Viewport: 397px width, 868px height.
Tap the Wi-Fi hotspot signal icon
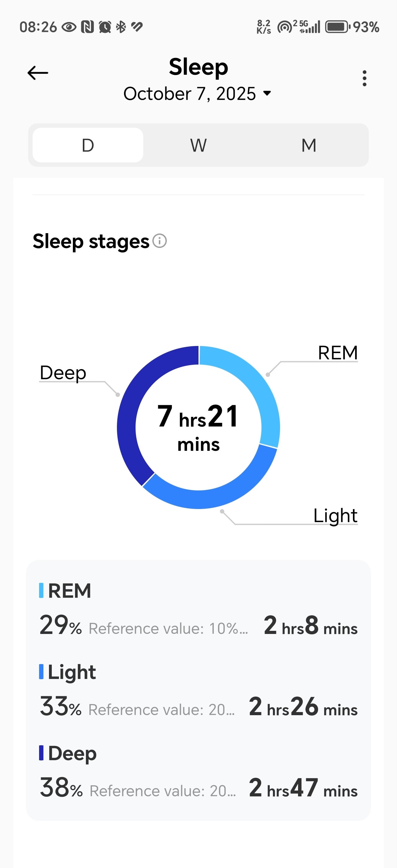tap(285, 27)
